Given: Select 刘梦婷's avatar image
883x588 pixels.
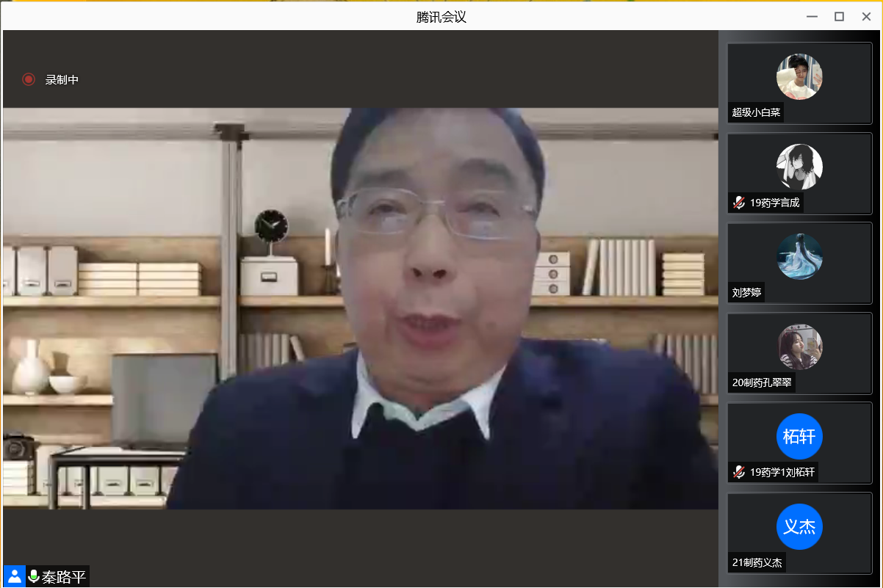Looking at the screenshot, I should [x=799, y=257].
